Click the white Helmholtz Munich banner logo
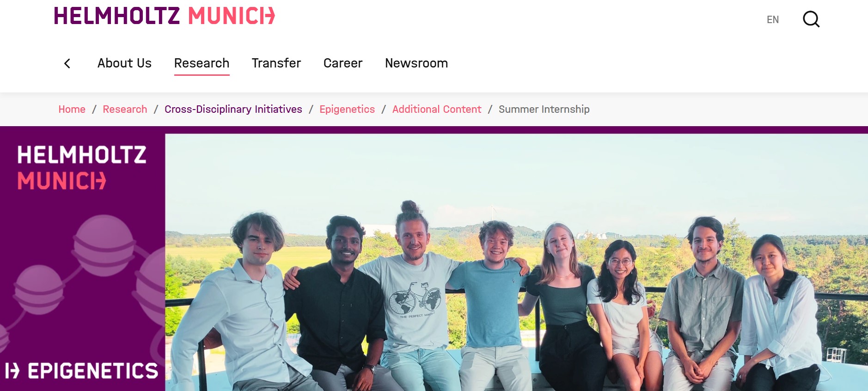868x391 pixels. [82, 167]
